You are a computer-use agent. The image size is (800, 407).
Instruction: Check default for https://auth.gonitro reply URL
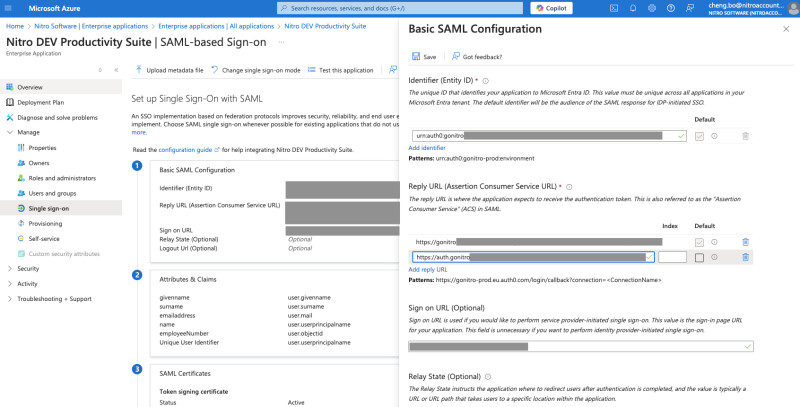[699, 258]
